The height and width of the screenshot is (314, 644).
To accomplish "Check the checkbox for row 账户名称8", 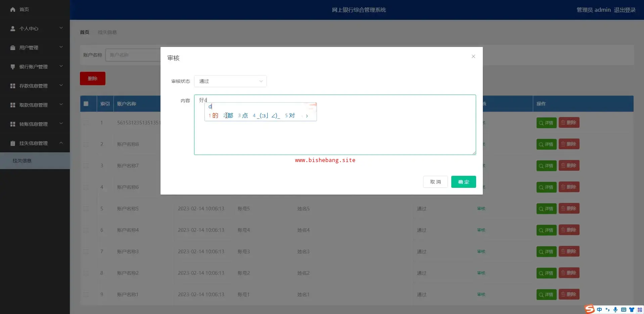I will (x=86, y=144).
